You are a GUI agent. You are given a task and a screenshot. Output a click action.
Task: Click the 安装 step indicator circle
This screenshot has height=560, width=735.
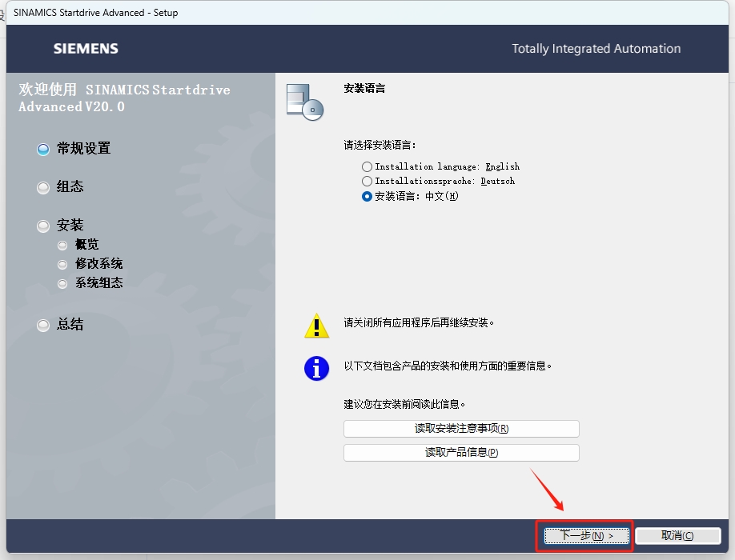[x=42, y=226]
